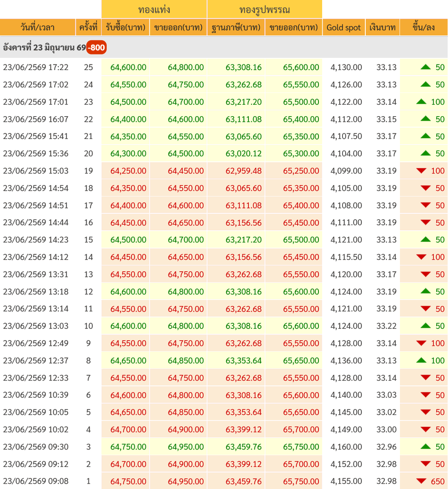The height and width of the screenshot is (489, 448).
Task: Click Gold spot value 4,107.50
Action: click(346, 136)
